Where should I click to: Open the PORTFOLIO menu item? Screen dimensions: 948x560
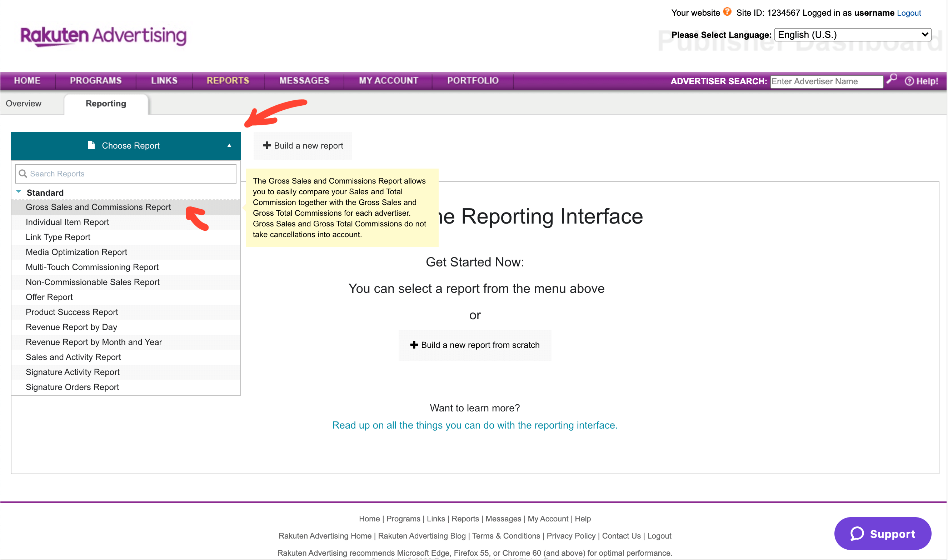coord(473,80)
